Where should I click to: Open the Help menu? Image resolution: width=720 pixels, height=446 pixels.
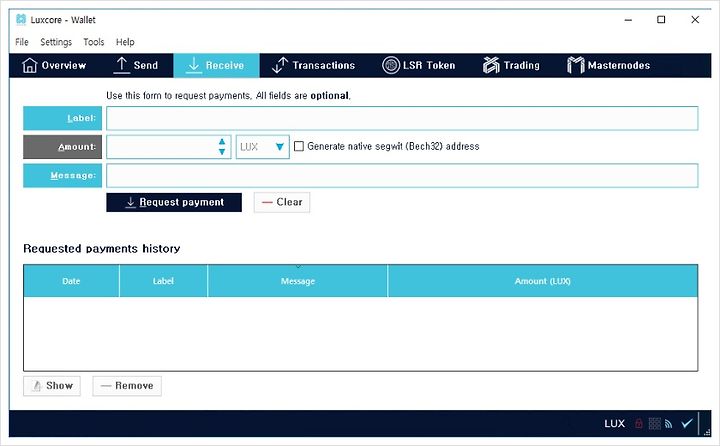pyautogui.click(x=125, y=42)
